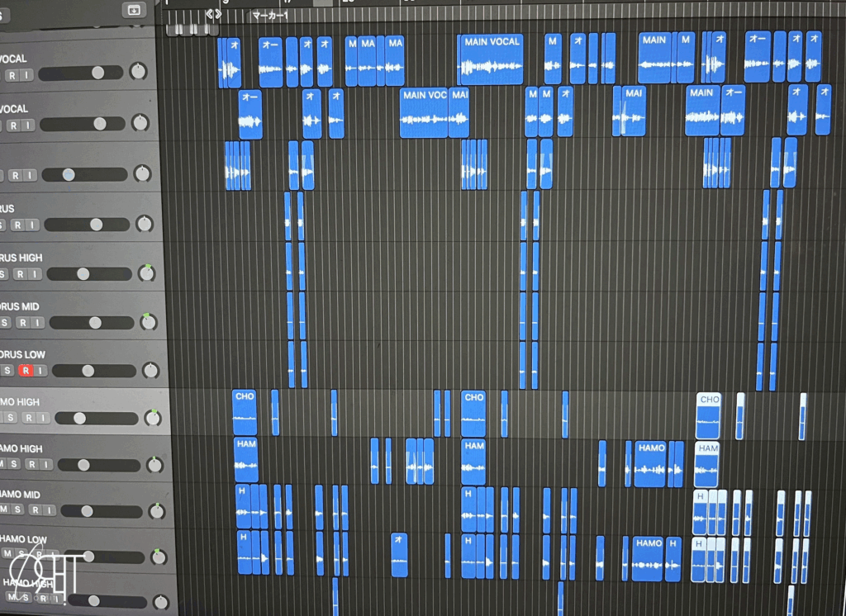
Task: Click the left-right arrows icon in the ruler
Action: (213, 14)
